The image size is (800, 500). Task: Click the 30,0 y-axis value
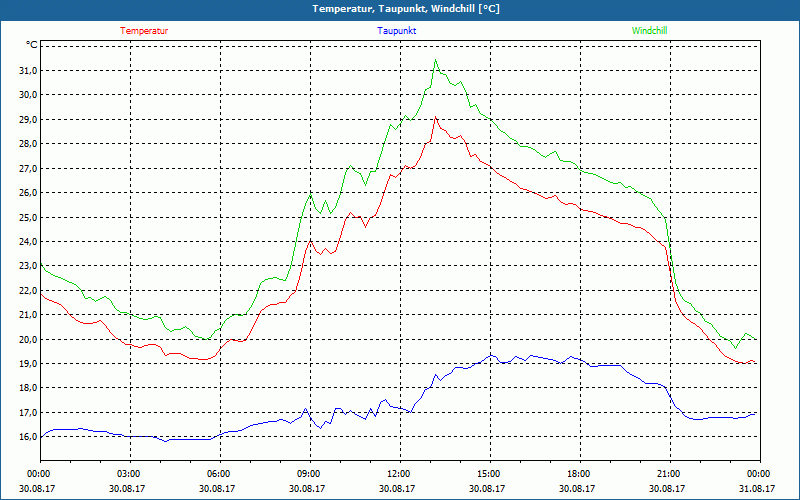[28, 95]
